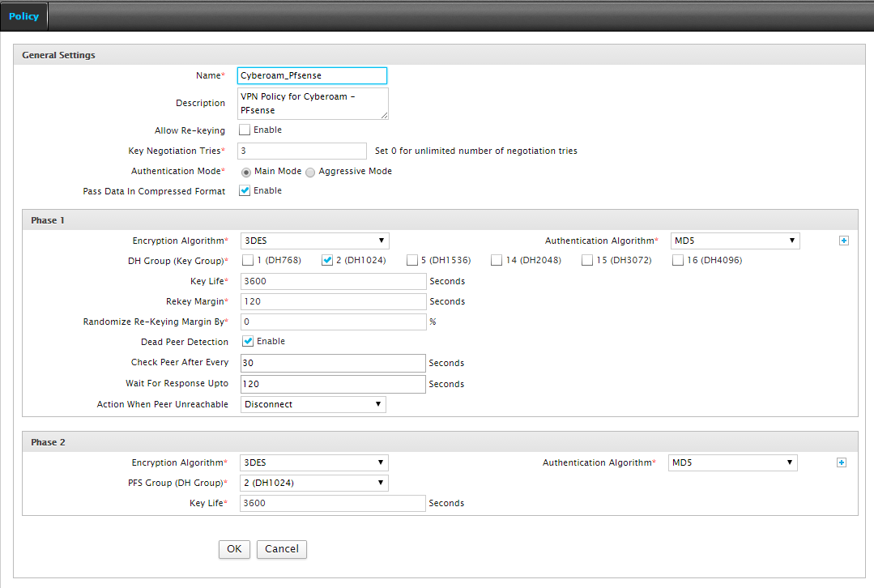Untick DH Group 2 (DH1024)
The width and height of the screenshot is (874, 588).
click(x=327, y=260)
